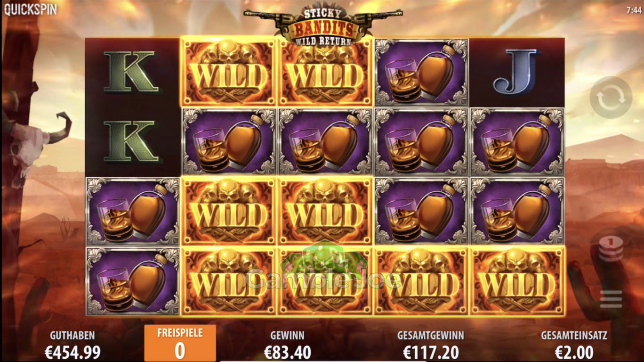644x362 pixels.
Task: Click the Sticky Bandits Wild Return logo
Action: (x=323, y=25)
